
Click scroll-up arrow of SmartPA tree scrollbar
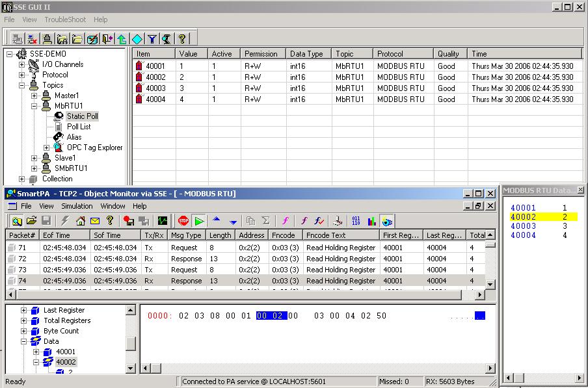(x=131, y=310)
